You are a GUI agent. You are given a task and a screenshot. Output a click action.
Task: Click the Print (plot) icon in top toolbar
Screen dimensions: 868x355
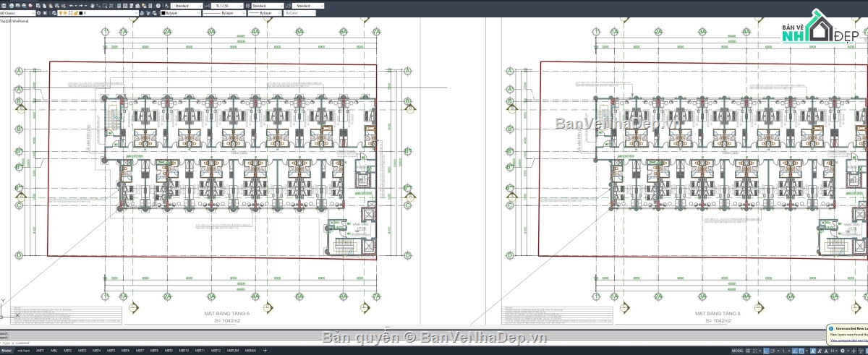click(12, 5)
